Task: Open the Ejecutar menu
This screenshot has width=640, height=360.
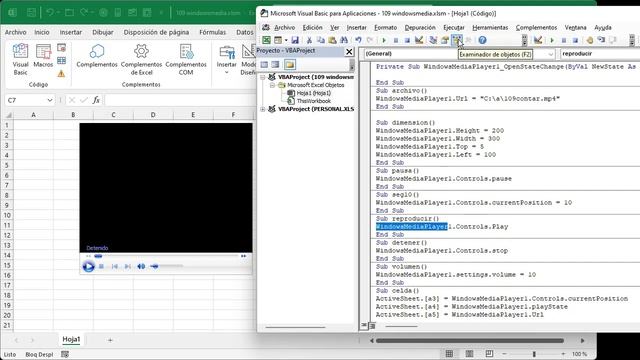Action: pyautogui.click(x=453, y=27)
